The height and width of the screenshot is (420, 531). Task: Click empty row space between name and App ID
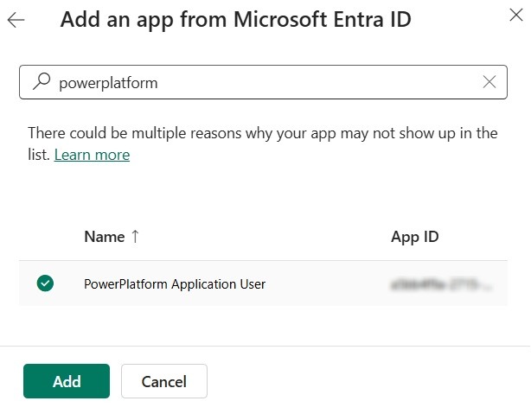pyautogui.click(x=329, y=283)
